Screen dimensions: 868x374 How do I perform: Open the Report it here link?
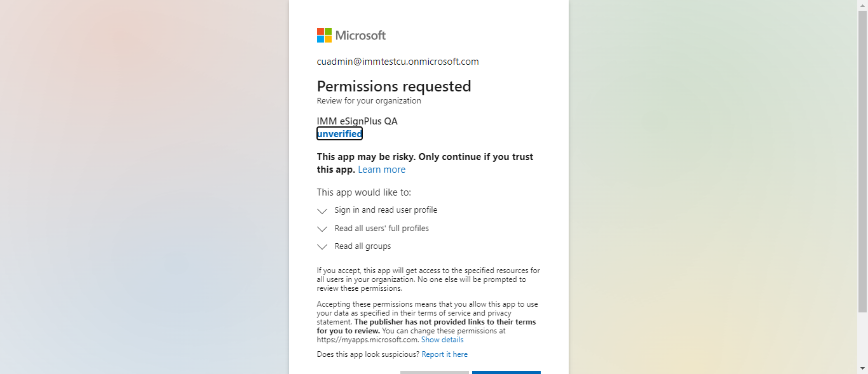pyautogui.click(x=444, y=354)
